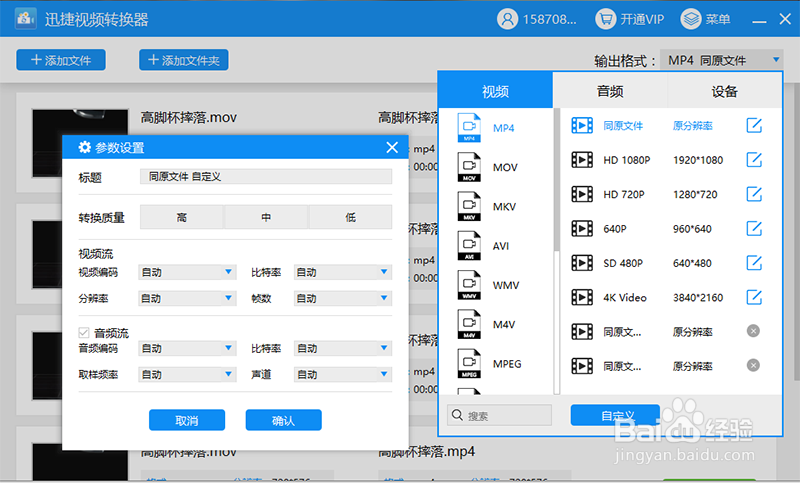Set conversion quality to 中

266,217
